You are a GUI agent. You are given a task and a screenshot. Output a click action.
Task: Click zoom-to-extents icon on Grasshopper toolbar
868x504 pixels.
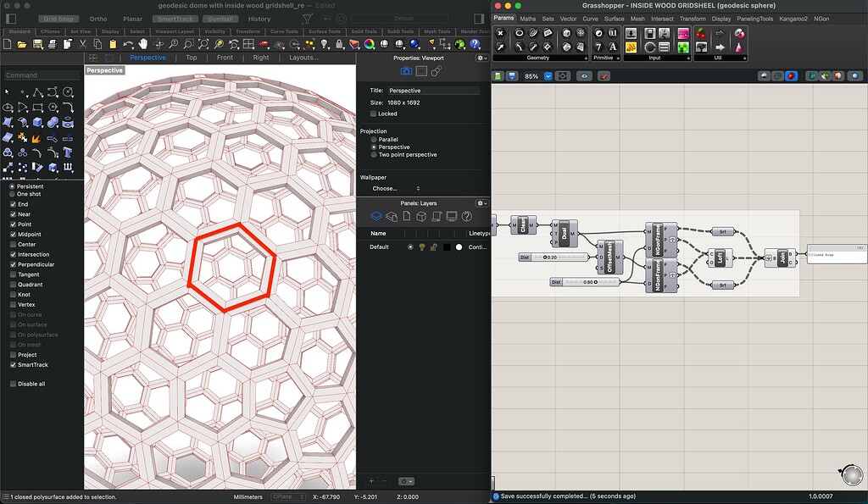[x=562, y=75]
